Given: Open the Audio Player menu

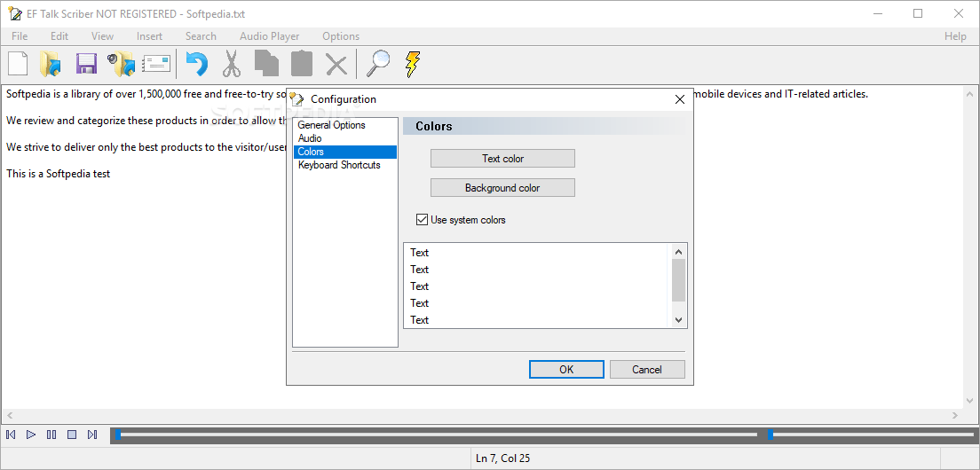Looking at the screenshot, I should 269,36.
